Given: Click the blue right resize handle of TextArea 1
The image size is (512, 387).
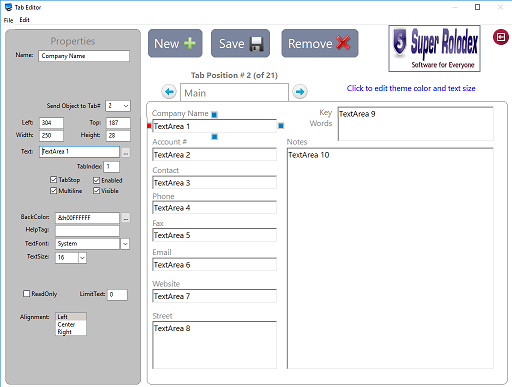Looking at the screenshot, I should click(x=281, y=126).
